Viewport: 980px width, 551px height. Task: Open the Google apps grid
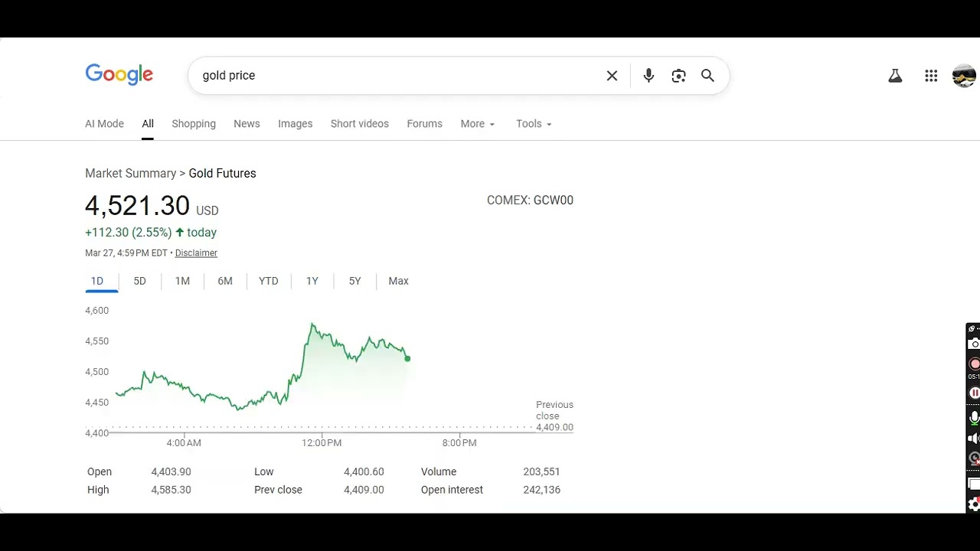tap(931, 76)
